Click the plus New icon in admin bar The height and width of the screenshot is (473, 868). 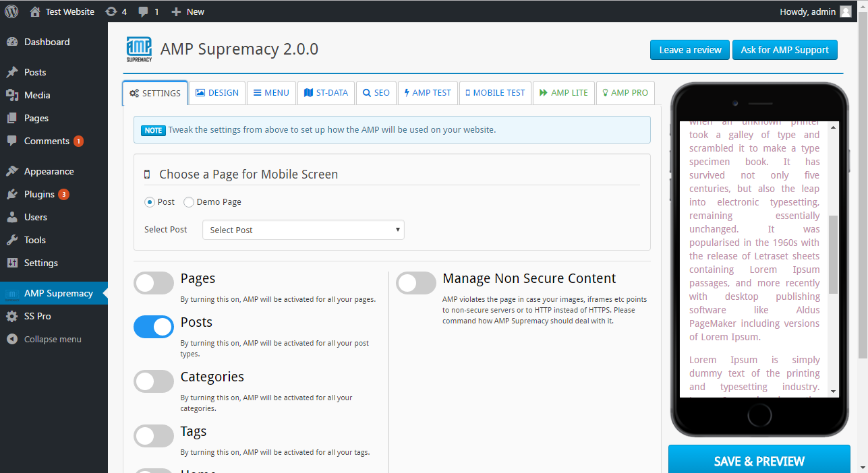176,11
